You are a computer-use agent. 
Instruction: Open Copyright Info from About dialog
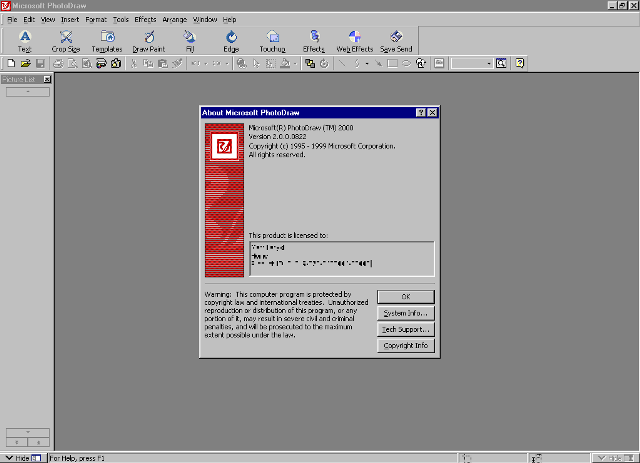click(405, 345)
